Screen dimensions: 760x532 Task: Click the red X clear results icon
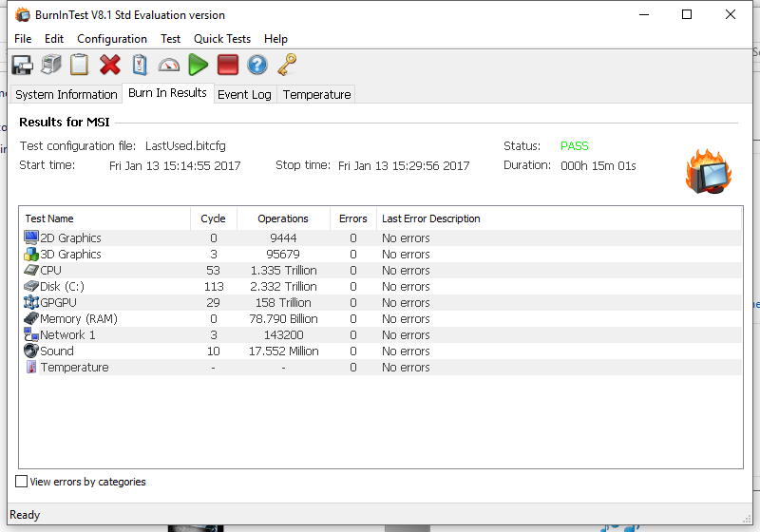point(110,65)
